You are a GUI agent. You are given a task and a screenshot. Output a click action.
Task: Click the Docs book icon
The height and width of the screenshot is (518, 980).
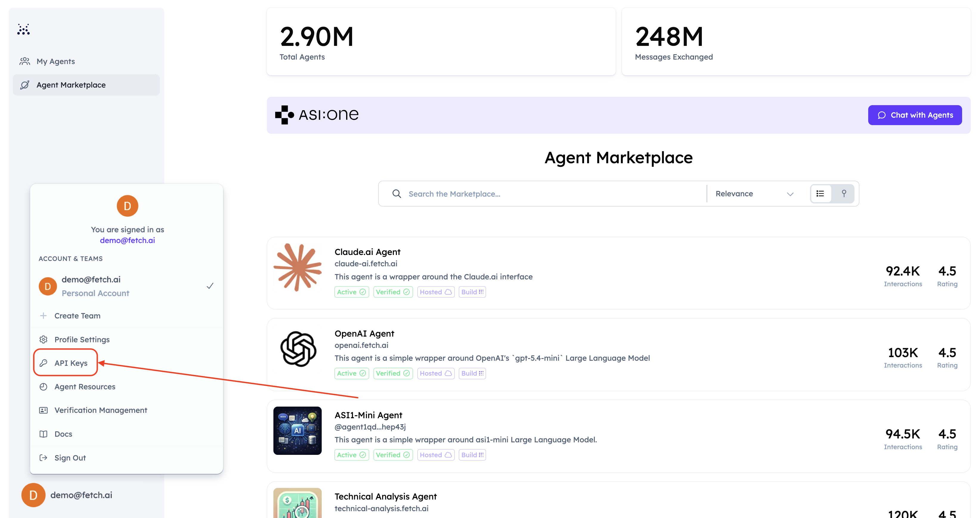pyautogui.click(x=43, y=434)
